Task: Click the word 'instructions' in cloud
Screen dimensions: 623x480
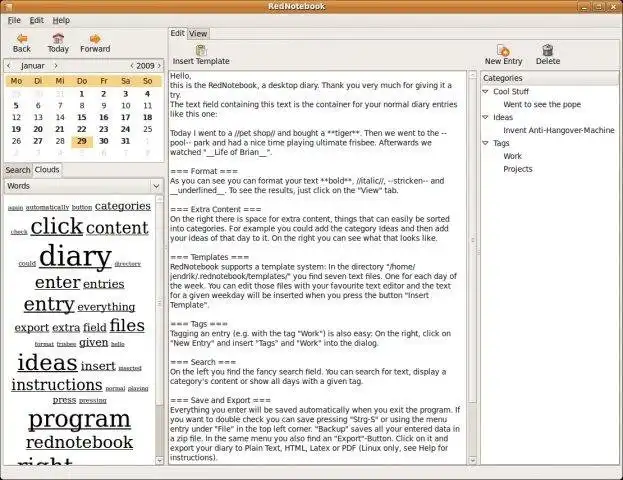Action: click(x=57, y=385)
